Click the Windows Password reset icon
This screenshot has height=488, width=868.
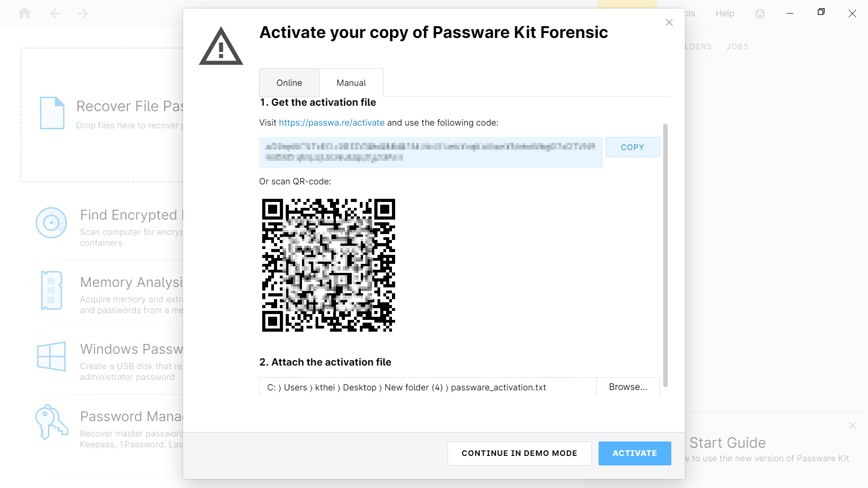(x=51, y=357)
